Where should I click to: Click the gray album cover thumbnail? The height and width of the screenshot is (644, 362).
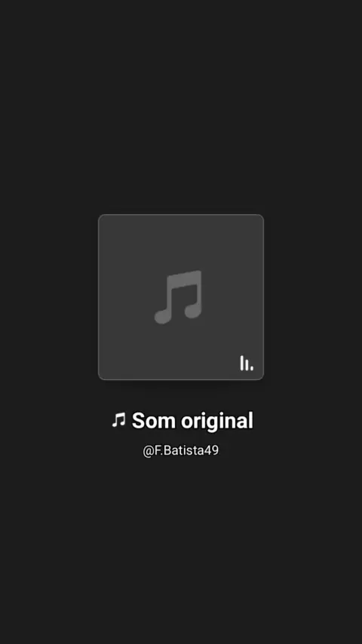coord(181,297)
